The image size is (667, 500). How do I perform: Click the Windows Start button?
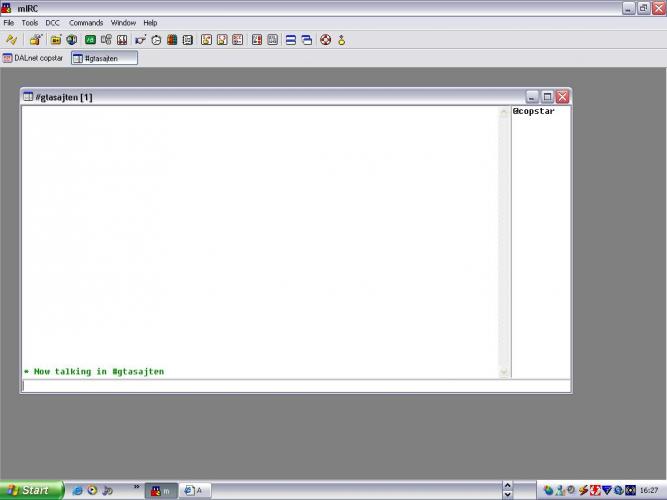pos(30,490)
